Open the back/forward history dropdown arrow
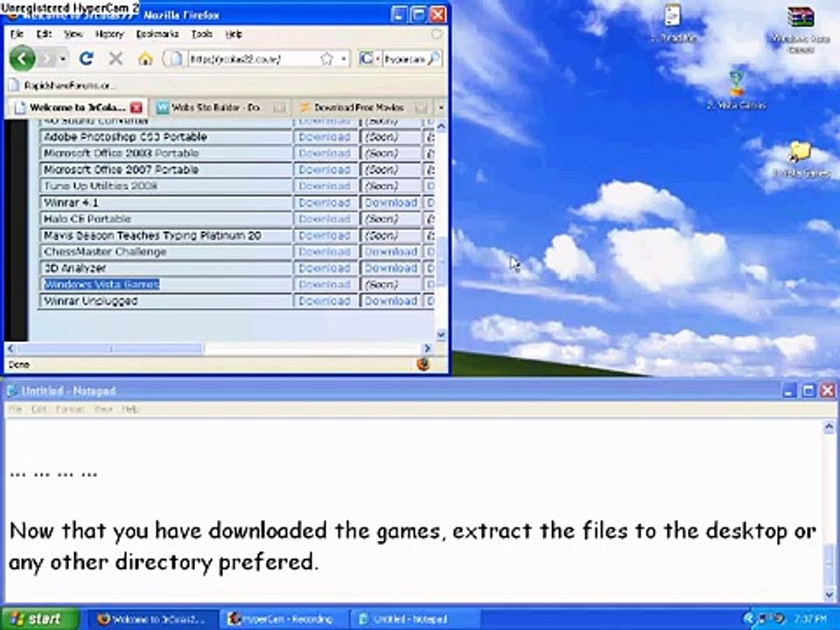The image size is (840, 630). (63, 59)
